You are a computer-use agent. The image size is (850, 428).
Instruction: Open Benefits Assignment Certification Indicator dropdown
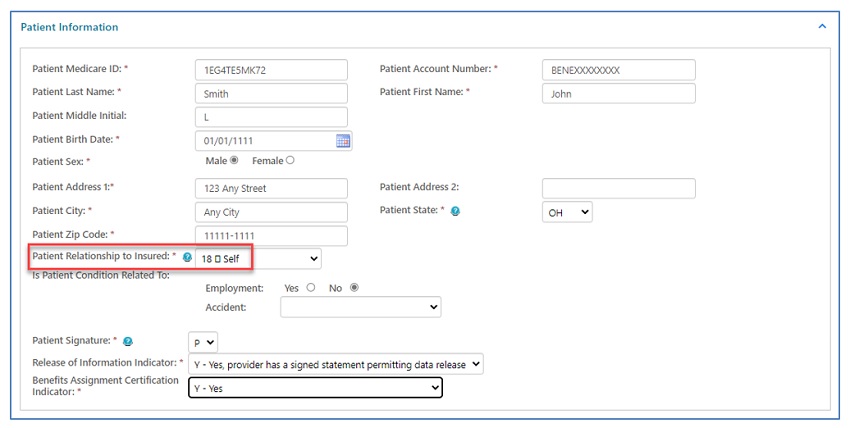click(x=315, y=388)
